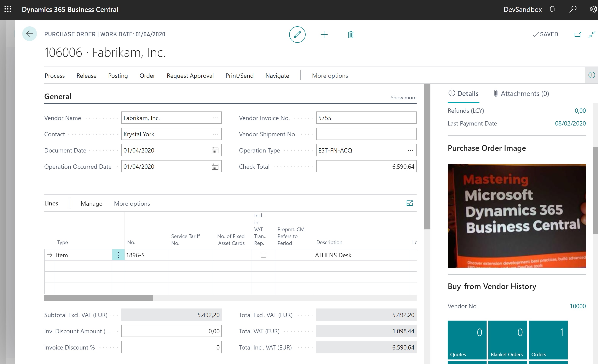Toggle the FactBox info pane icon
The width and height of the screenshot is (598, 364).
592,75
